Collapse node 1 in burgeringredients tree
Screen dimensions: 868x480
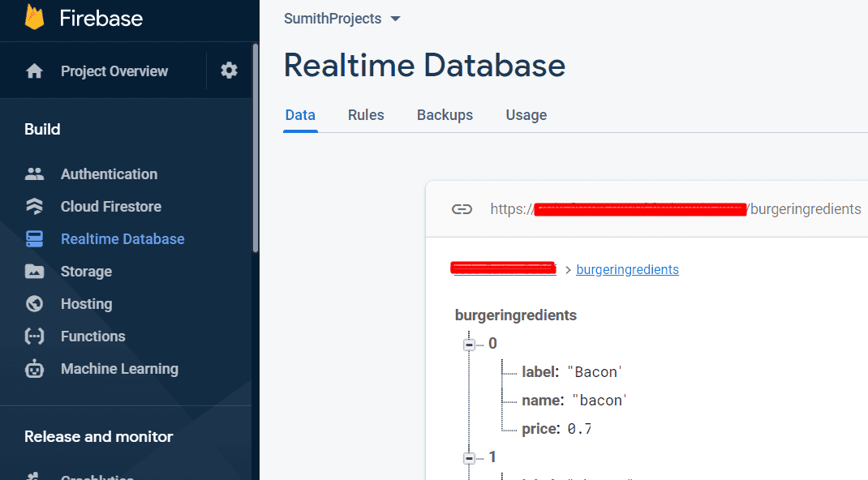pos(470,458)
